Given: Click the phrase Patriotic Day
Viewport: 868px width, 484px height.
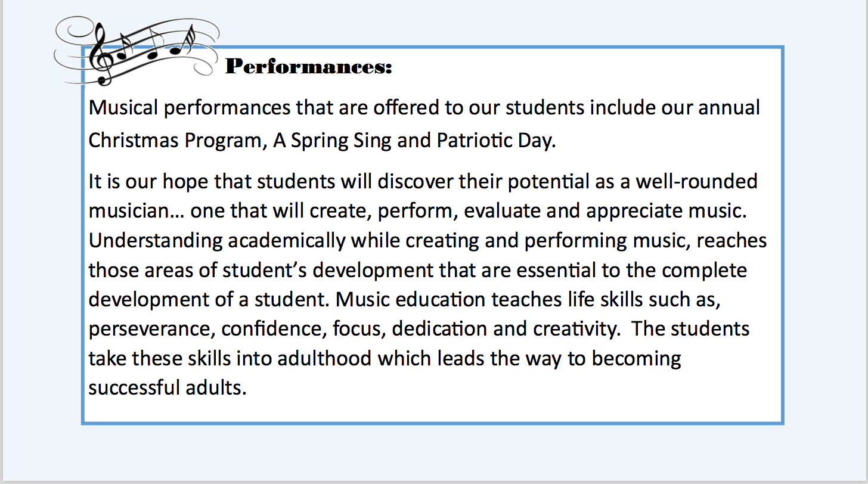Looking at the screenshot, I should click(496, 141).
